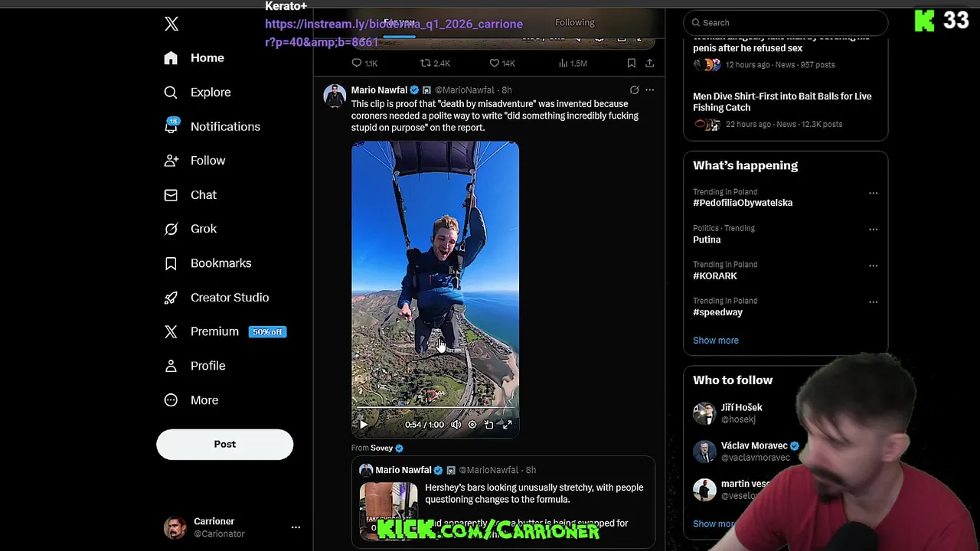Open the instream.ly overlay link
Viewport: 980px width, 551px height.
(394, 33)
